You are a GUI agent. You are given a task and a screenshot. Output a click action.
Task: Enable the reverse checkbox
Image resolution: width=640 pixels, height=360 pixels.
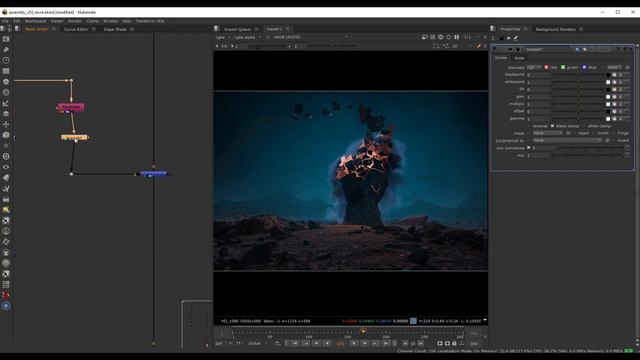(x=529, y=126)
